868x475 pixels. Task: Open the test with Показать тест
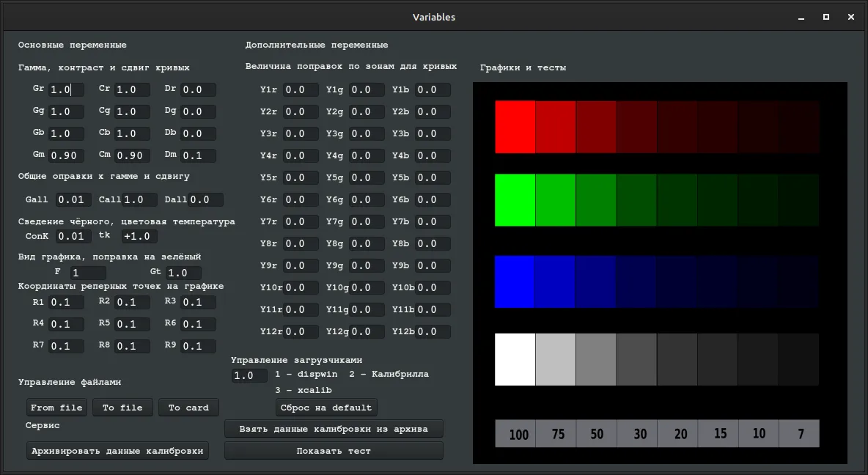pos(334,451)
